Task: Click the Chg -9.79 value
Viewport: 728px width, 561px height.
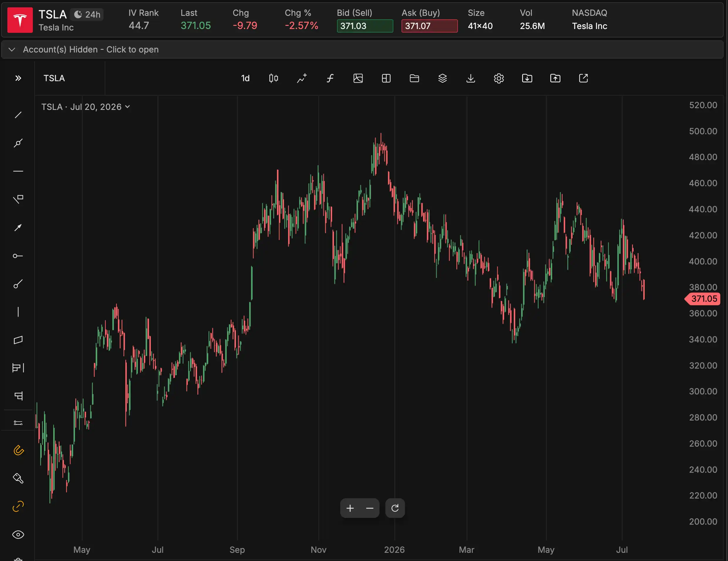Action: point(245,26)
